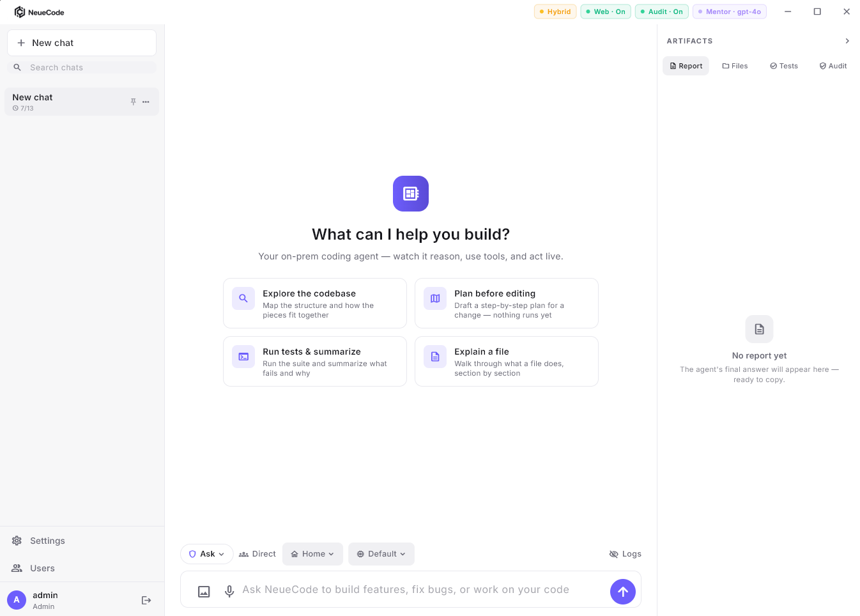This screenshot has width=860, height=616.
Task: Toggle the Direct mode option
Action: pyautogui.click(x=257, y=554)
